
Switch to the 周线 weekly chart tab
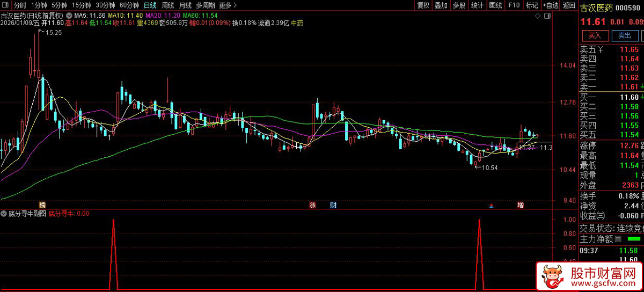point(167,5)
